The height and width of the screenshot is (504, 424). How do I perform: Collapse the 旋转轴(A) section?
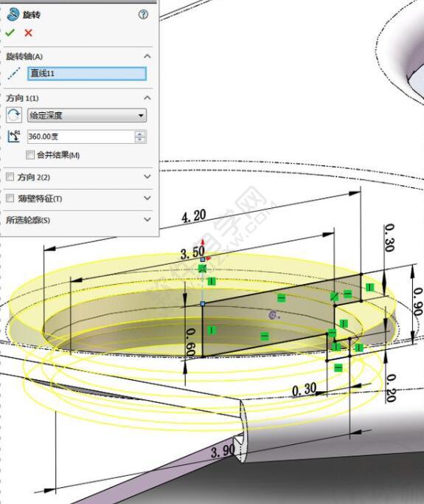[x=147, y=56]
